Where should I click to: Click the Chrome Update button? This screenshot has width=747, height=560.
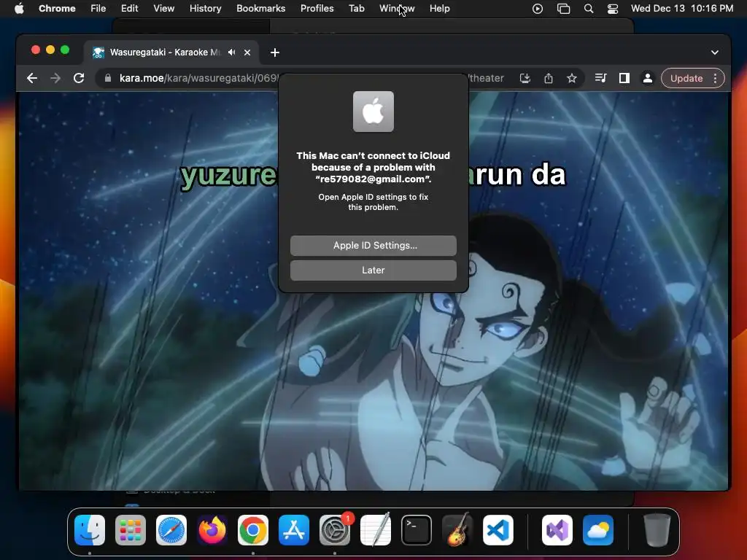click(x=686, y=78)
